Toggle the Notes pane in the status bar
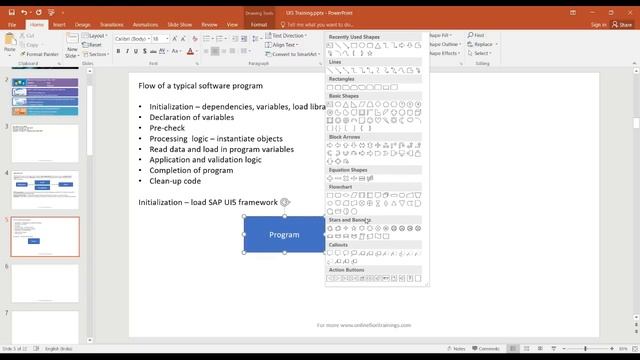 click(456, 349)
